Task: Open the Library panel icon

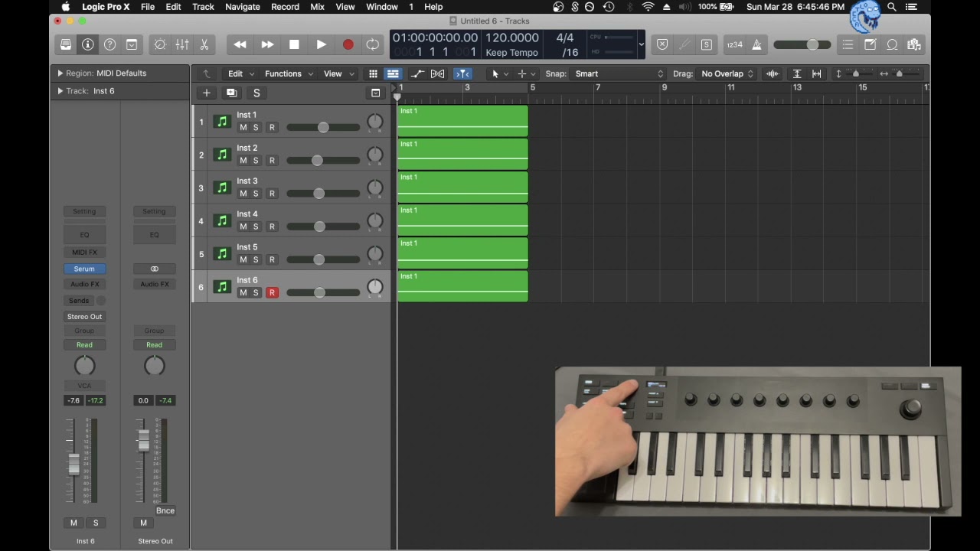Action: click(66, 45)
